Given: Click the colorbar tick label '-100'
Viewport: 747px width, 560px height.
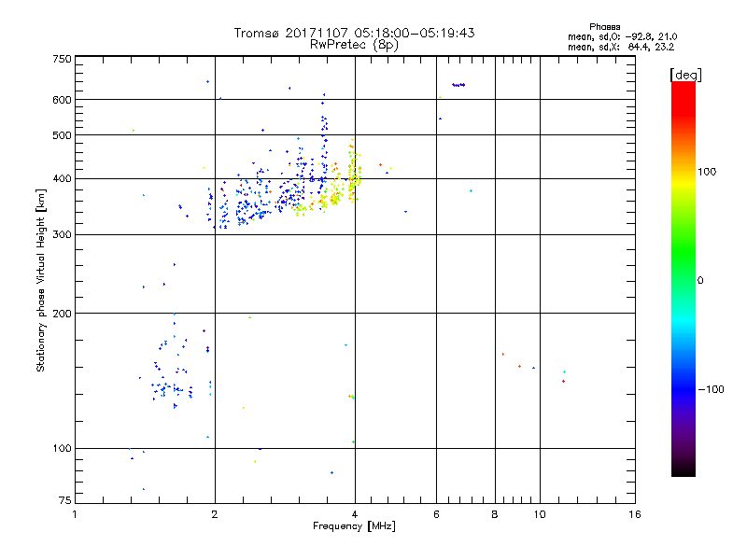Looking at the screenshot, I should point(711,389).
